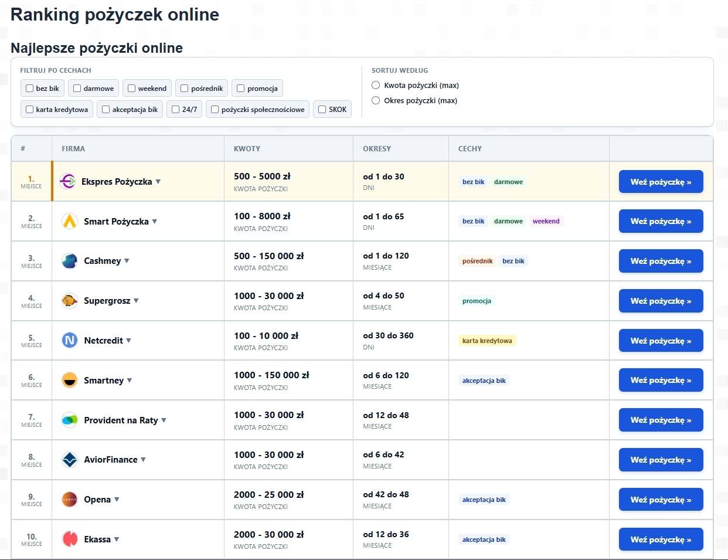Image resolution: width=728 pixels, height=560 pixels.
Task: Click 'karta kredytowa' tag in Netcredit row
Action: coord(487,341)
